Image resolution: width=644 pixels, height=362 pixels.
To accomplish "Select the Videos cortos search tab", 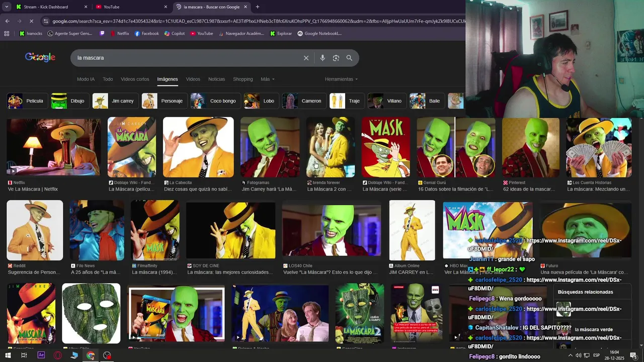I will click(135, 79).
